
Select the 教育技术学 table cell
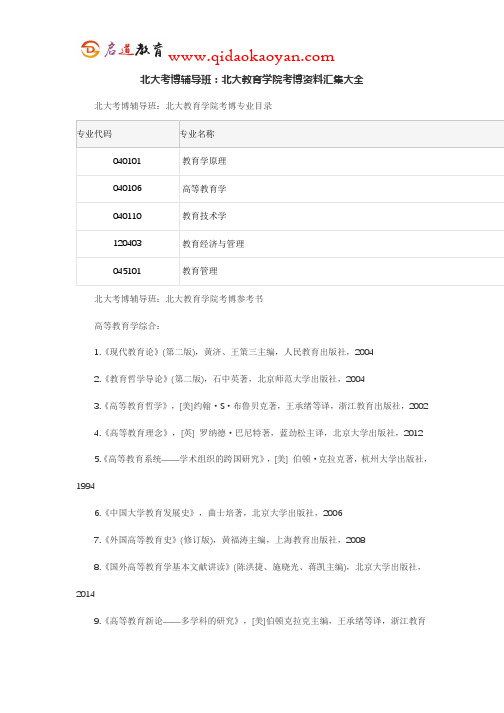click(x=342, y=216)
